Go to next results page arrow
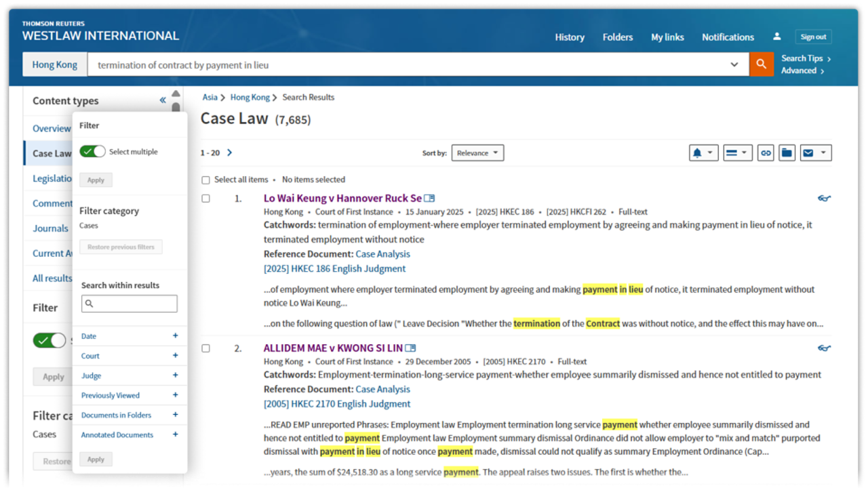Viewport: 868px width, 488px height. coord(229,152)
